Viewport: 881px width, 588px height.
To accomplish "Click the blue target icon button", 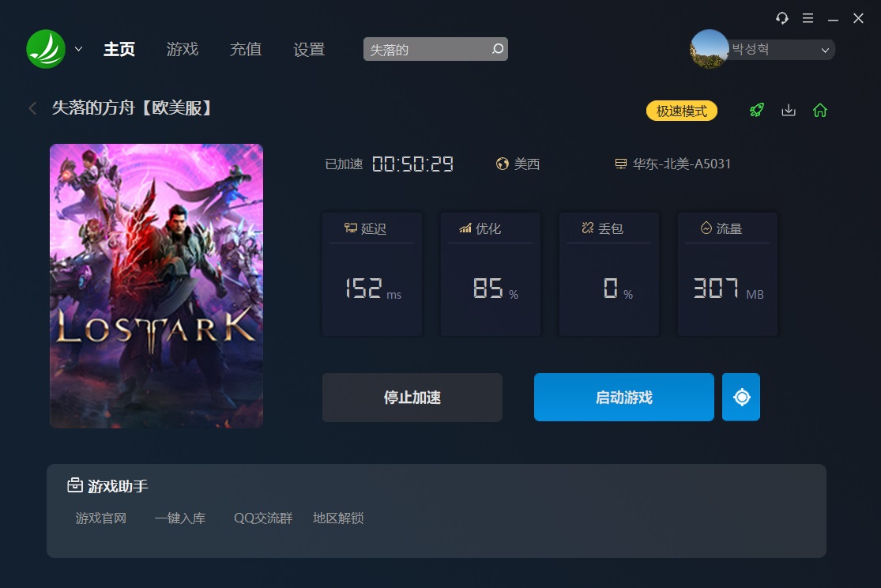I will pos(741,397).
